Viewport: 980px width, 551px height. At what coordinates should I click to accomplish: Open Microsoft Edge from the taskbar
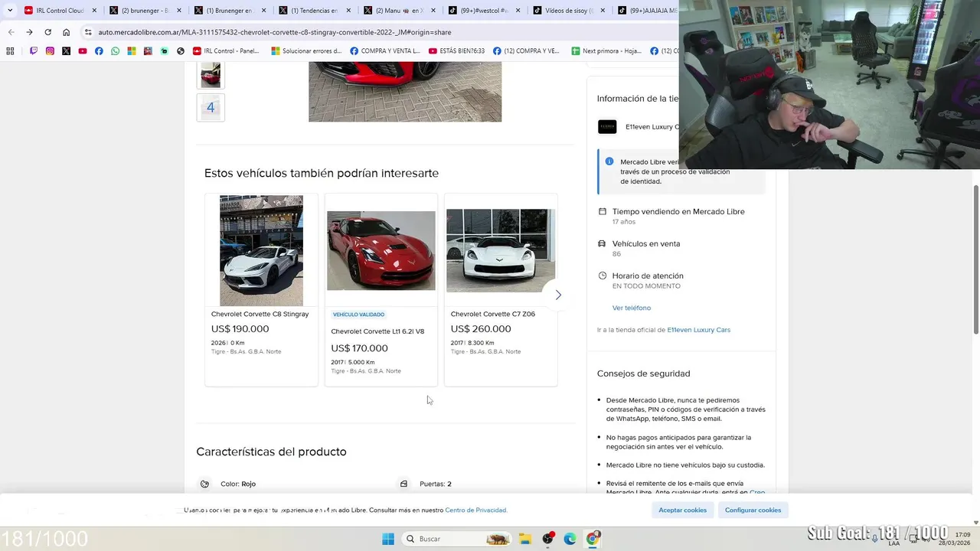[x=570, y=539]
